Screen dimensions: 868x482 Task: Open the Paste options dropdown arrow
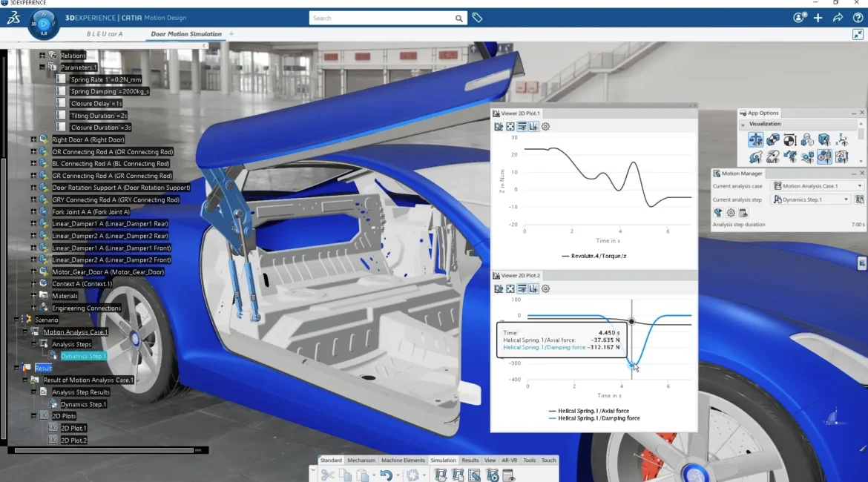click(x=374, y=475)
